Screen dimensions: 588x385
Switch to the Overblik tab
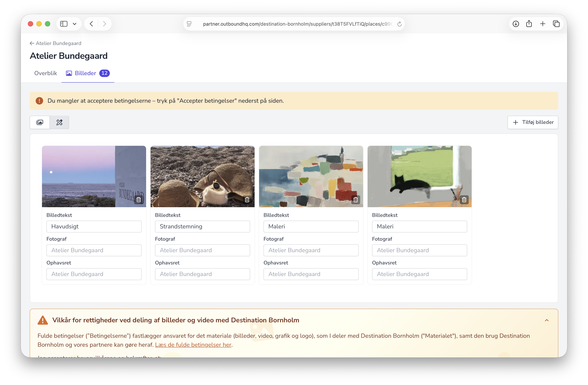(46, 73)
